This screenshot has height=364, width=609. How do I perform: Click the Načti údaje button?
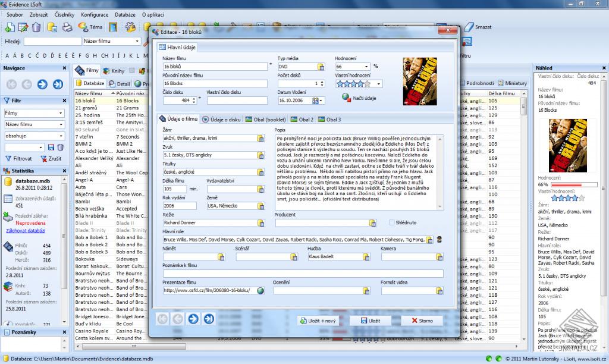[359, 98]
